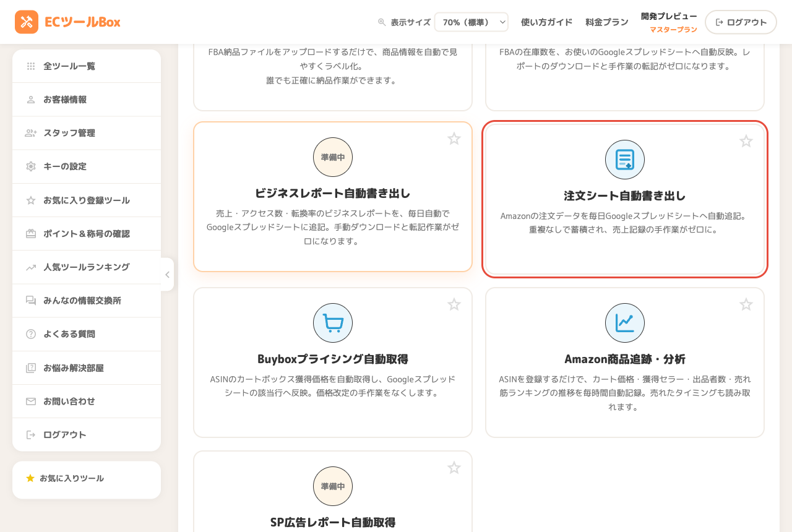Screen dimensions: 792x532
Task: Click the ECツールBox logo icon
Action: pos(27,22)
